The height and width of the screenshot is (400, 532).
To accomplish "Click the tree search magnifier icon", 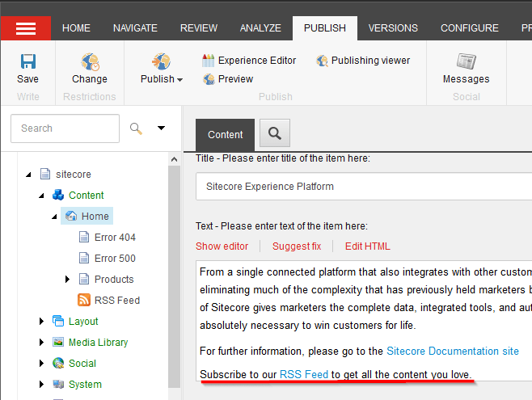I will [136, 128].
